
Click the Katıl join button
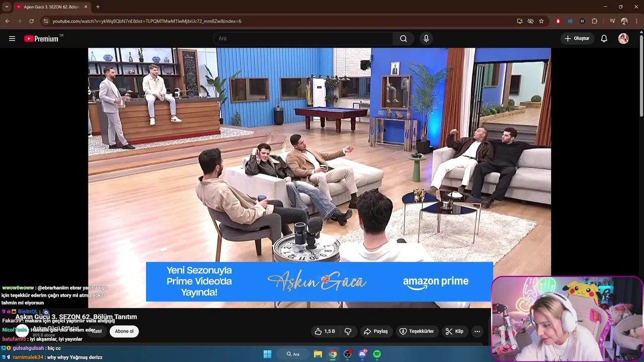click(x=97, y=331)
